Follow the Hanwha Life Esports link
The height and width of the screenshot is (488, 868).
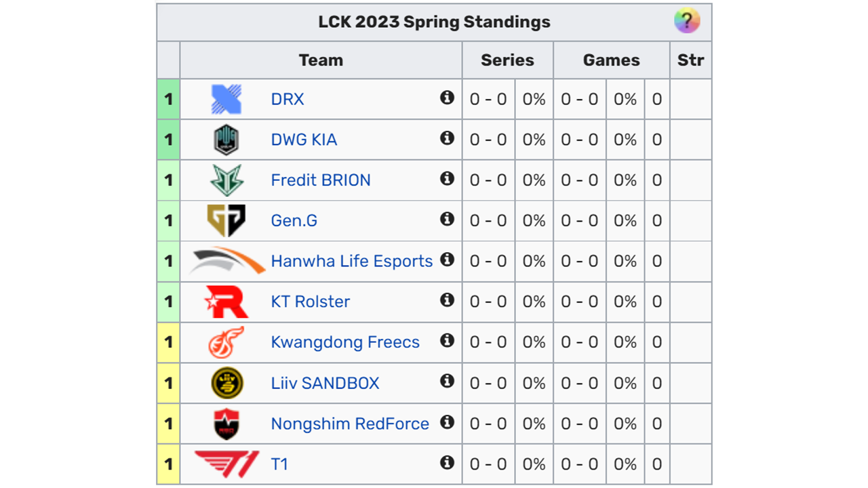pyautogui.click(x=351, y=261)
